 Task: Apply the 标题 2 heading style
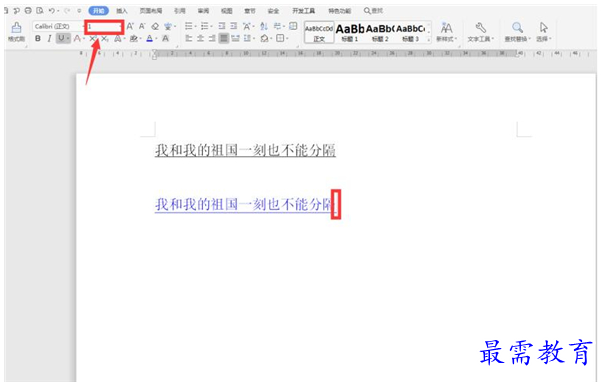click(380, 33)
